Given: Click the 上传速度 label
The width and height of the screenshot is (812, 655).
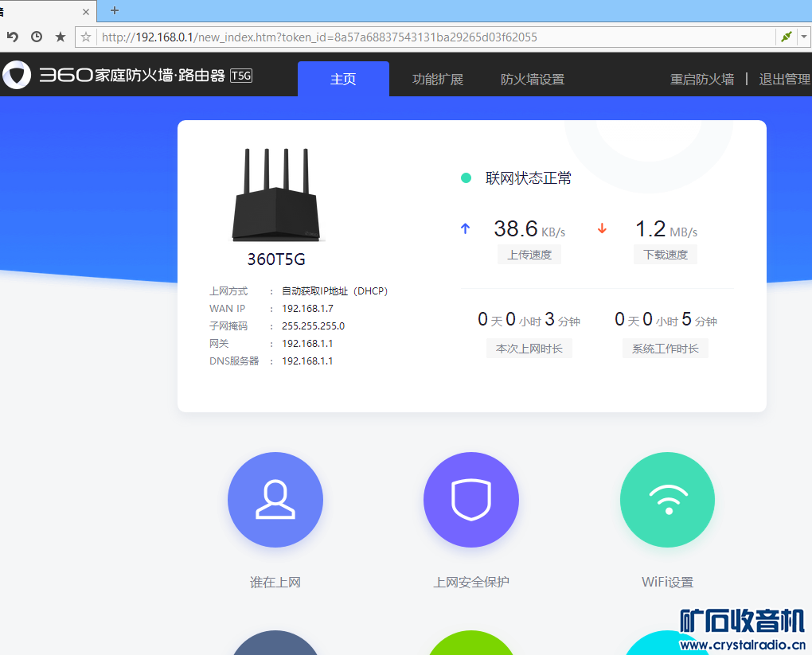Looking at the screenshot, I should 529,255.
